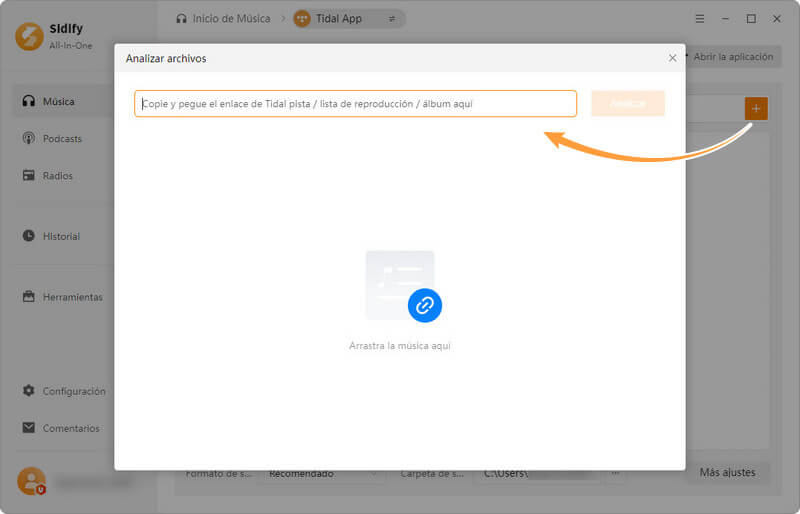Screen dimensions: 800x514
Task: Click the faded Analizar button
Action: 628,104
